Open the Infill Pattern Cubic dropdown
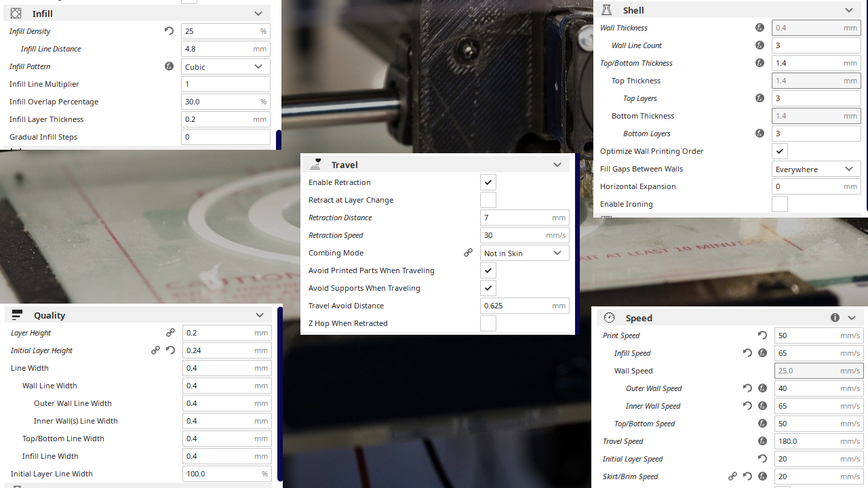The height and width of the screenshot is (488, 868). pos(226,66)
